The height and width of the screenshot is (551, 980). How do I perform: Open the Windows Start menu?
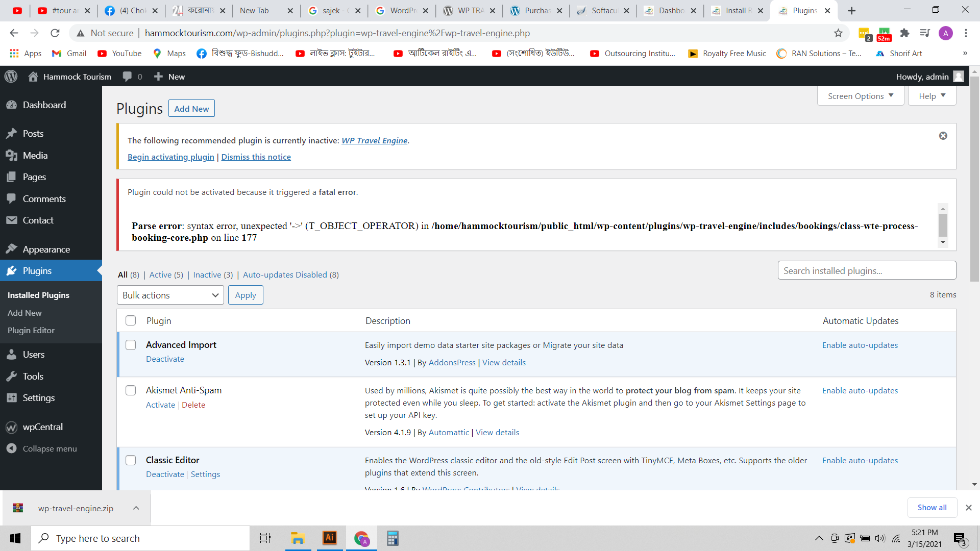(15, 538)
